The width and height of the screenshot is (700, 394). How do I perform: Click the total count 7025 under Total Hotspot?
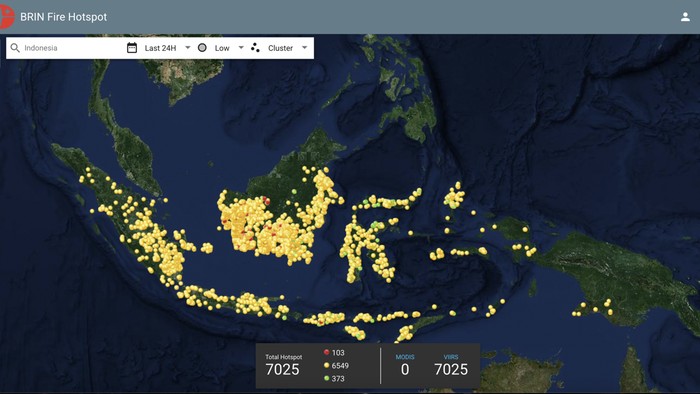pos(282,369)
